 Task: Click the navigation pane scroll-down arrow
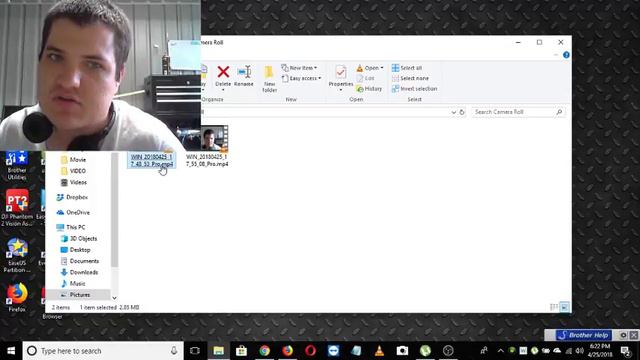(114, 298)
